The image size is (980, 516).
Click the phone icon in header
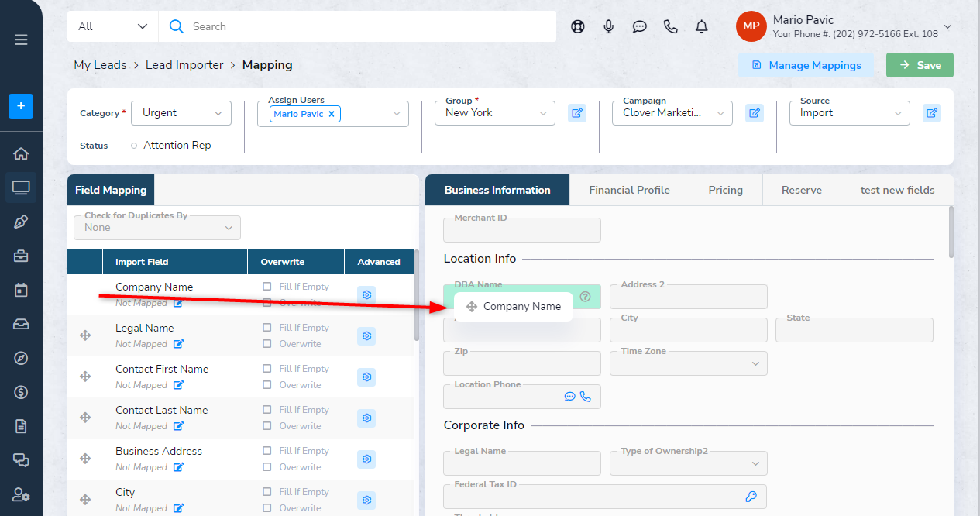click(x=671, y=26)
